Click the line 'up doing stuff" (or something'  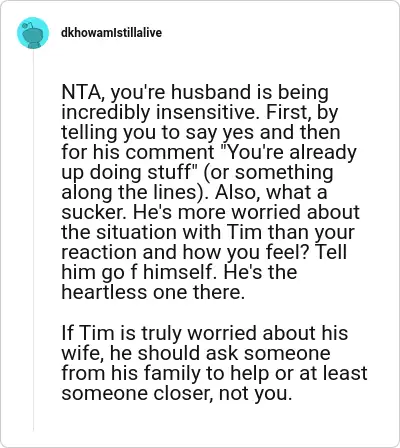[x=197, y=173]
